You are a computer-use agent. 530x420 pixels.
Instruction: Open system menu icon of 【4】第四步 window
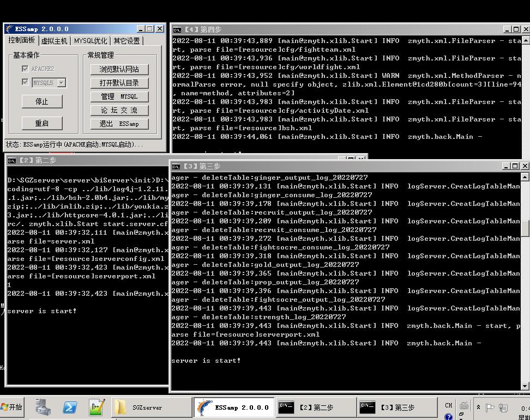(177, 30)
